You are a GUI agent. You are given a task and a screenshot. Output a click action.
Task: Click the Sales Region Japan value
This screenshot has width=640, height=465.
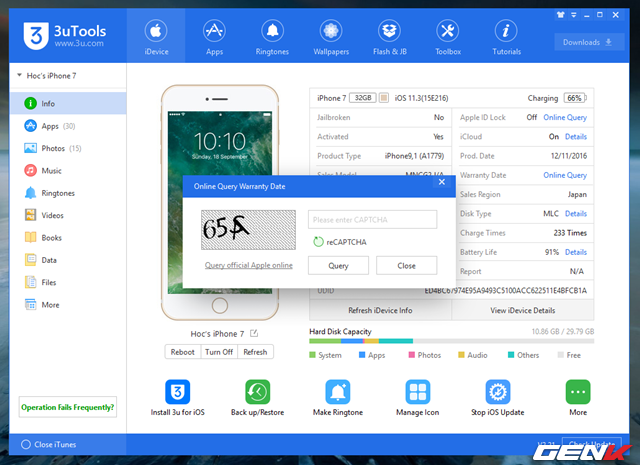(577, 194)
